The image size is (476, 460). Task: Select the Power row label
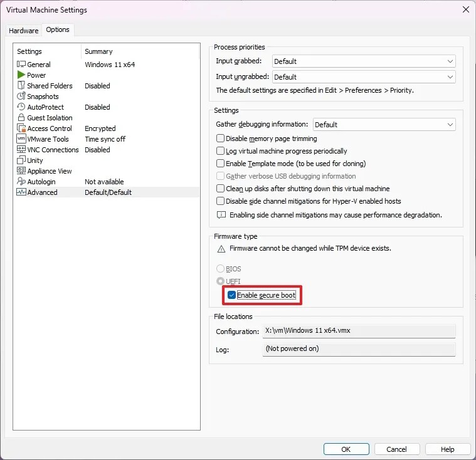click(x=36, y=75)
